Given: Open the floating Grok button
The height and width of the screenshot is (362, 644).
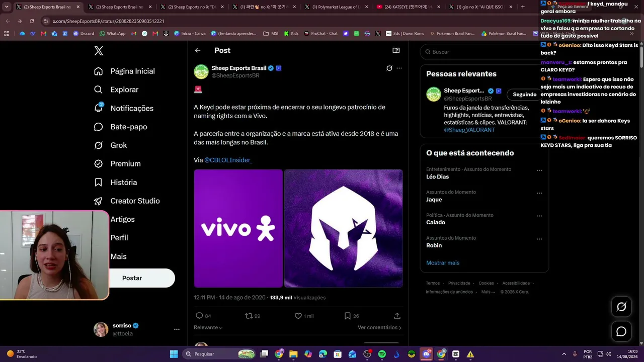Looking at the screenshot, I should [621, 307].
